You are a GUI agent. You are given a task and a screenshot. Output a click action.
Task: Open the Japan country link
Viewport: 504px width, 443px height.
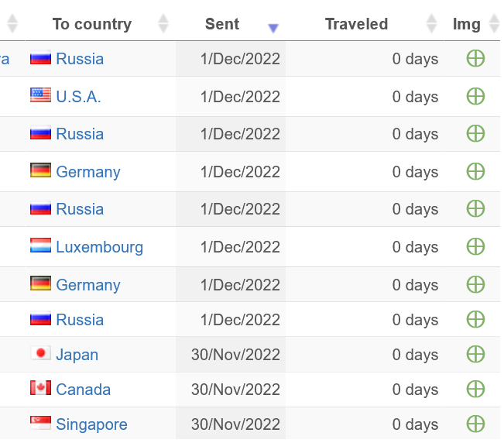coord(77,355)
